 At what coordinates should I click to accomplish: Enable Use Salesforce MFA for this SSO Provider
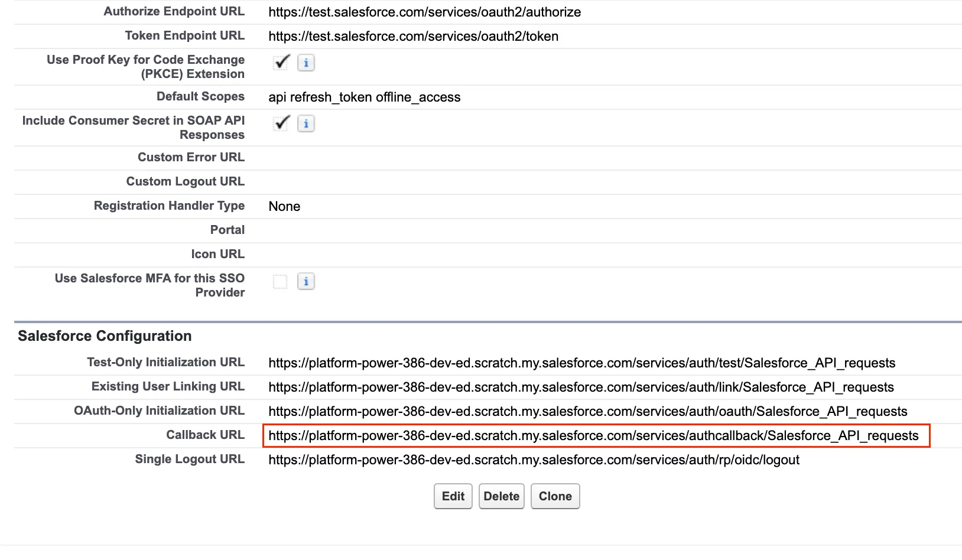coord(280,282)
